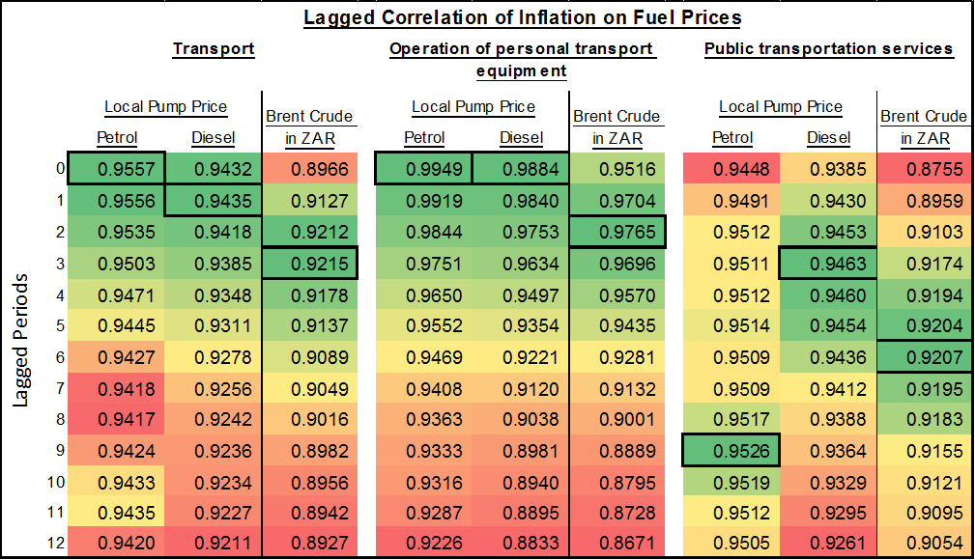This screenshot has width=975, height=560.
Task: Select the lag period row label '12'
Action: point(56,543)
